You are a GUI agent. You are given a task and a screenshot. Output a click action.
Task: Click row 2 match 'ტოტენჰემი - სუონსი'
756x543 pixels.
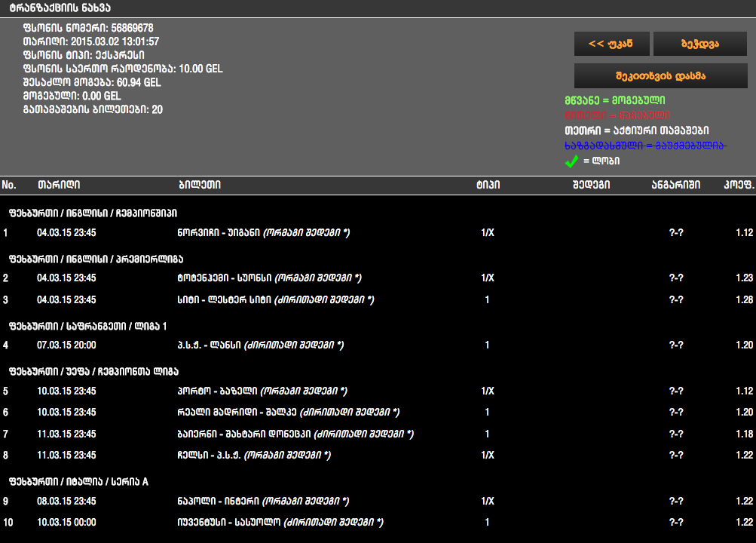tap(225, 278)
